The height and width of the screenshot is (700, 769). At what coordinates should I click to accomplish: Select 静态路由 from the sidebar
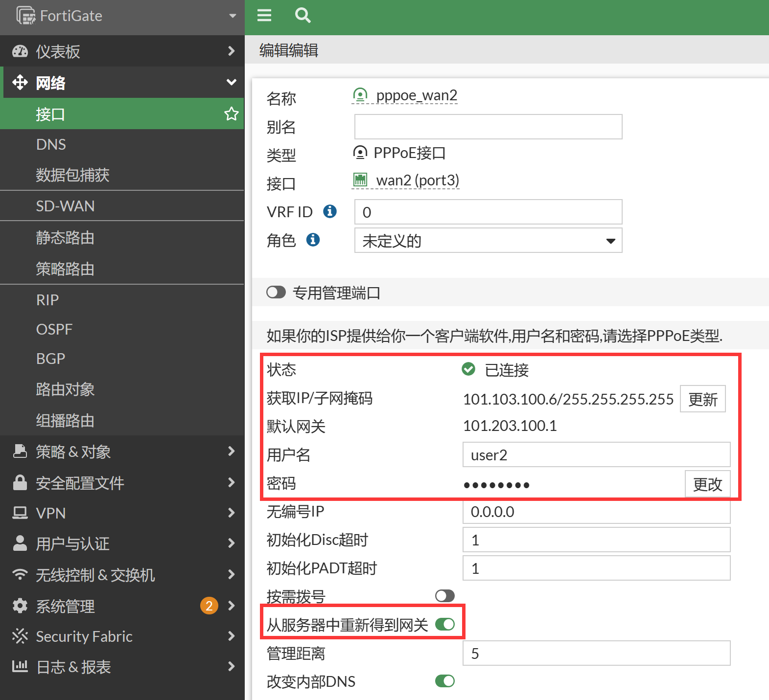pyautogui.click(x=65, y=238)
